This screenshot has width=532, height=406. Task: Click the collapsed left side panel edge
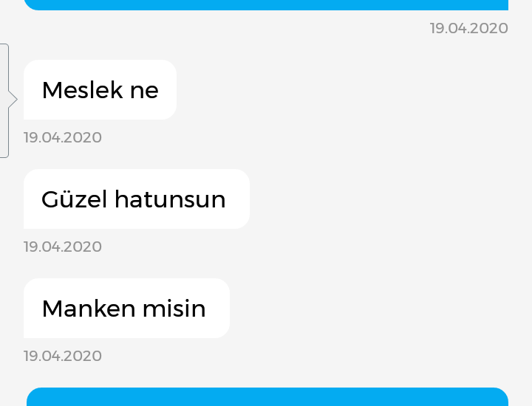pyautogui.click(x=4, y=100)
